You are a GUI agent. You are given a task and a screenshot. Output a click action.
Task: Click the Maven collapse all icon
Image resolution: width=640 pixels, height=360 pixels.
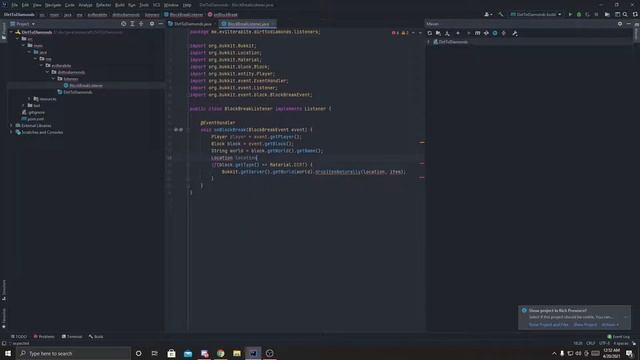tap(504, 33)
